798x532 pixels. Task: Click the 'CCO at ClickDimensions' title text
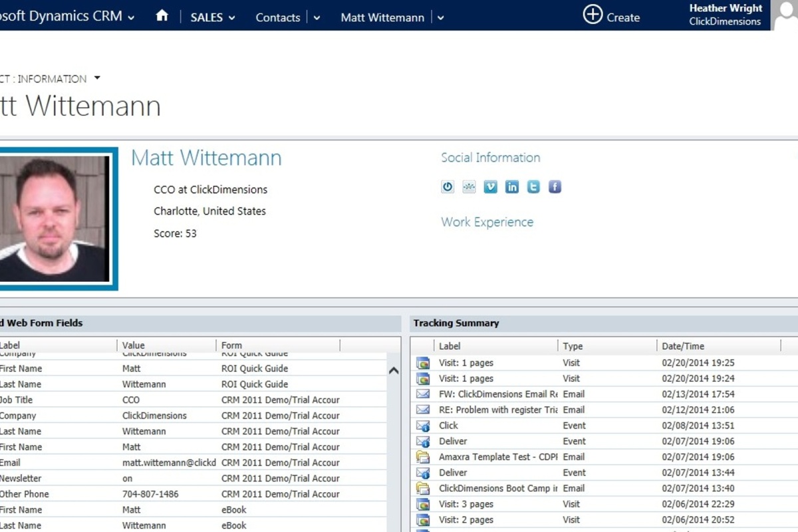pyautogui.click(x=210, y=190)
